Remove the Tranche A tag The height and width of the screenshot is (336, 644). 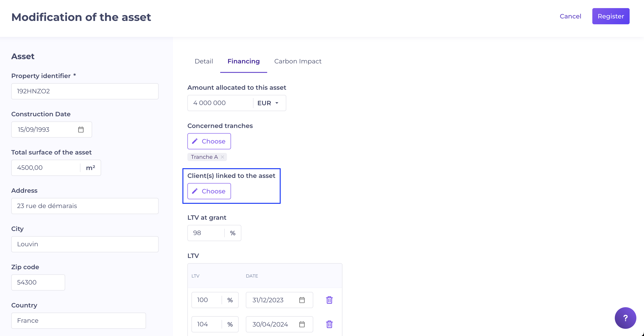coord(222,157)
